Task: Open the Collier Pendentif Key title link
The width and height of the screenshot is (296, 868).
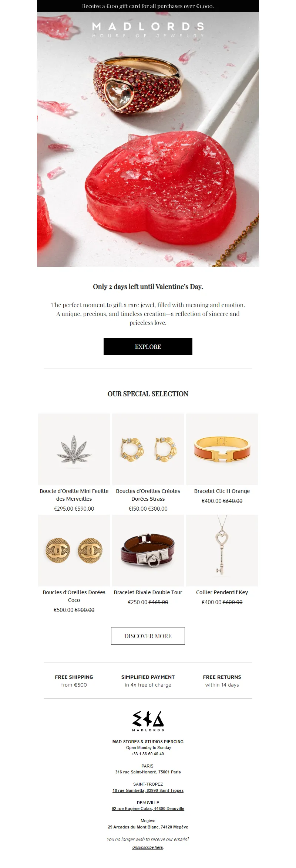Action: tap(222, 592)
